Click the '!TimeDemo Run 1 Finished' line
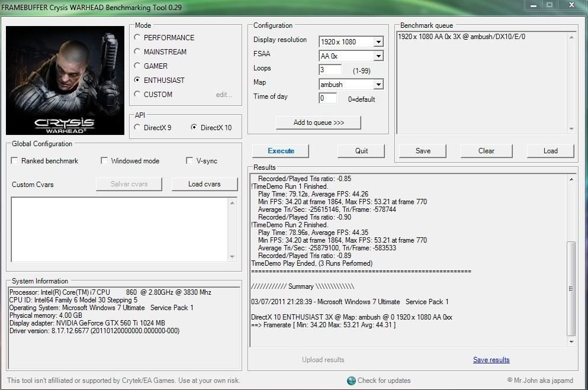 [290, 186]
